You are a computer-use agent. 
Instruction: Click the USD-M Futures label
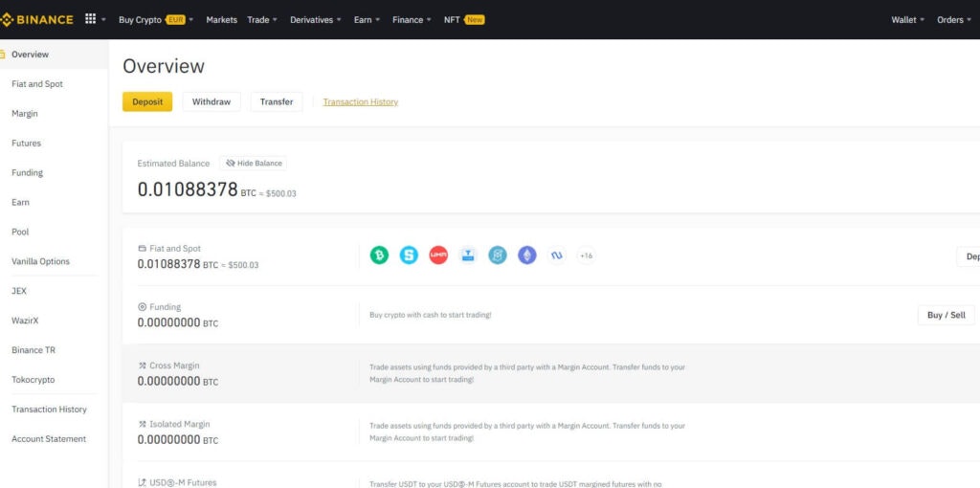183,482
